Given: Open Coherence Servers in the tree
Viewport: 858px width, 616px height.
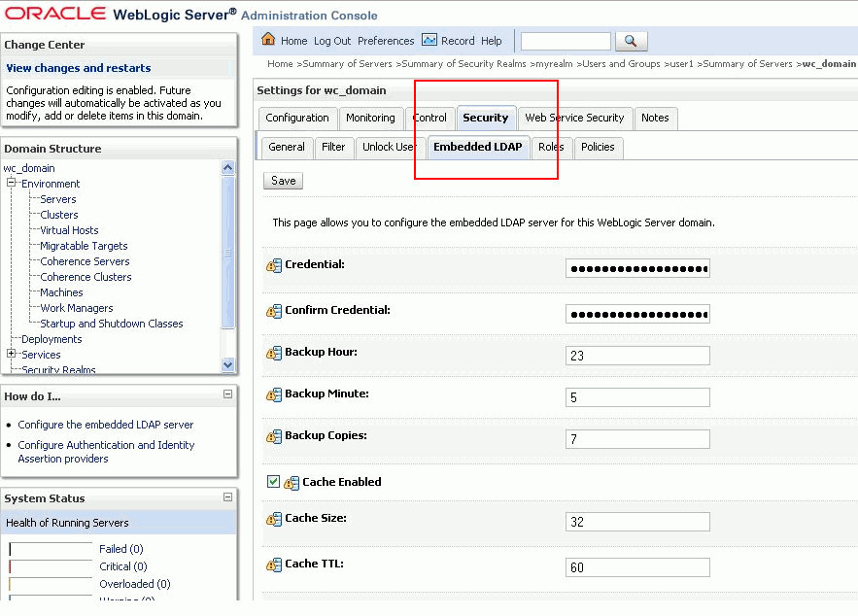Looking at the screenshot, I should tap(85, 261).
